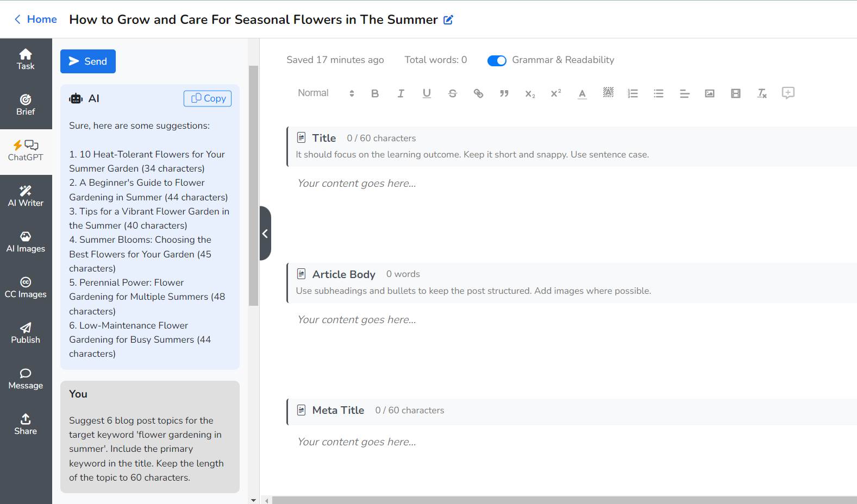Navigate back via the Home link
The width and height of the screenshot is (857, 504).
pos(35,19)
